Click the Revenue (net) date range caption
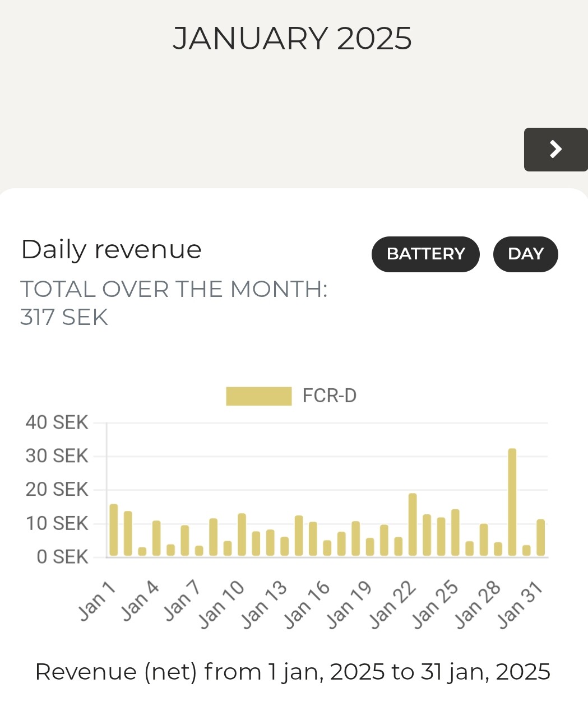Image resolution: width=588 pixels, height=702 pixels. pos(293,671)
